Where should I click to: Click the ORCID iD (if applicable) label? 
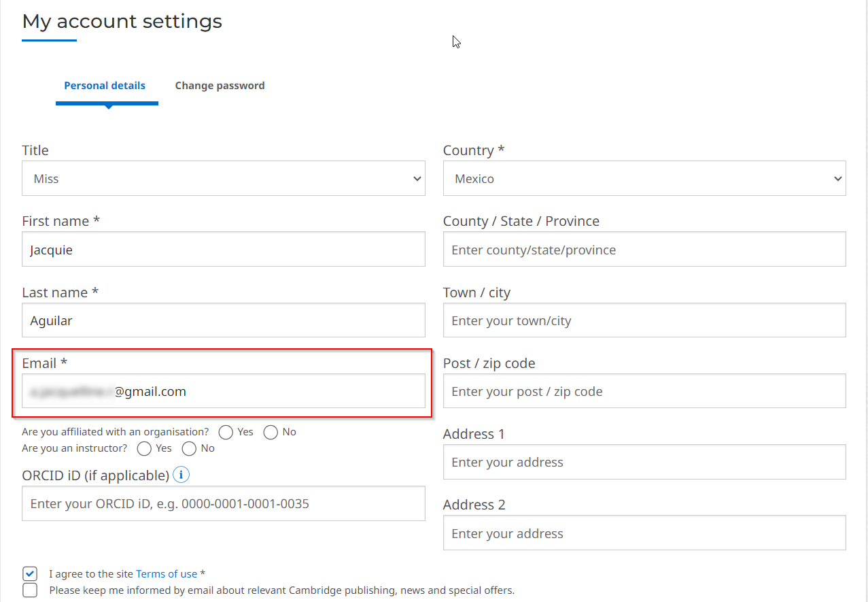coord(96,475)
